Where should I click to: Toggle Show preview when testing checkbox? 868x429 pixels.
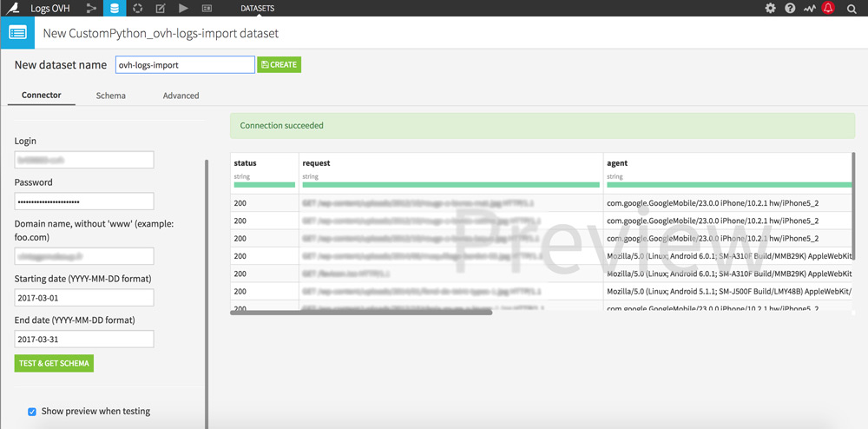point(32,412)
